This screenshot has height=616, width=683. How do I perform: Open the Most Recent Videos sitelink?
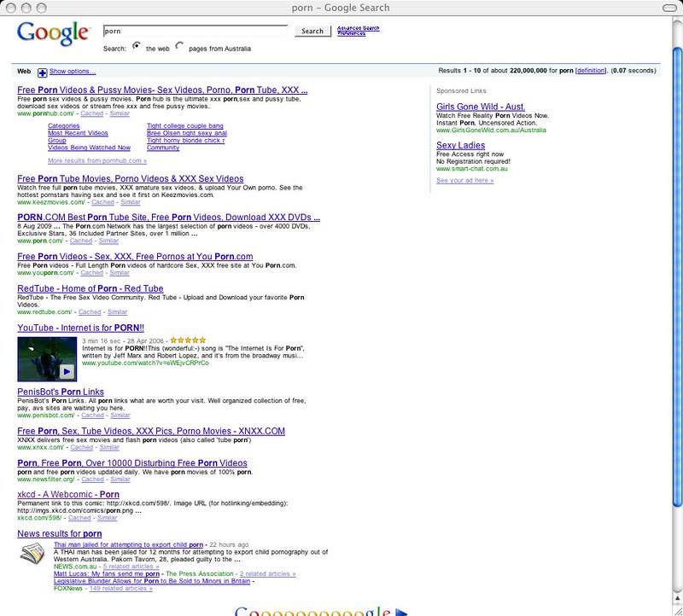(78, 133)
